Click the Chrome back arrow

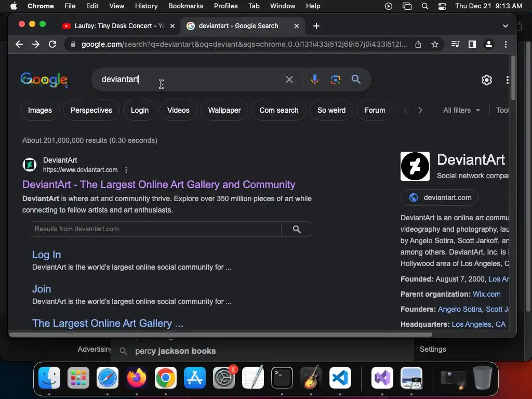tap(19, 44)
